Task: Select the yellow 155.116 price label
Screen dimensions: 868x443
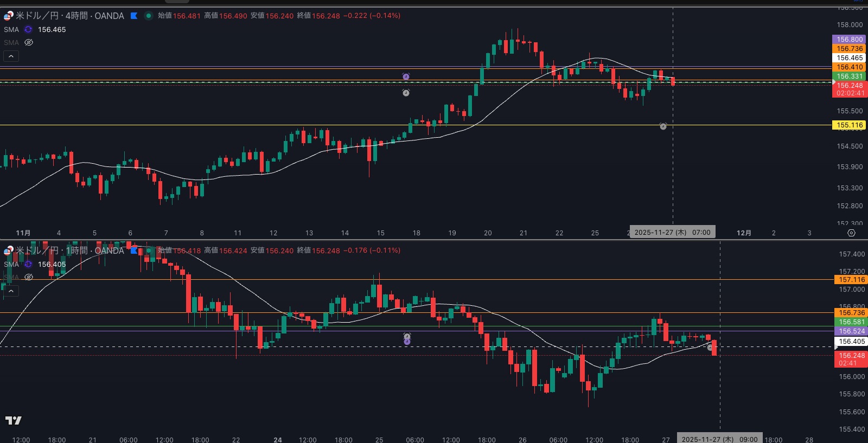Action: click(849, 125)
